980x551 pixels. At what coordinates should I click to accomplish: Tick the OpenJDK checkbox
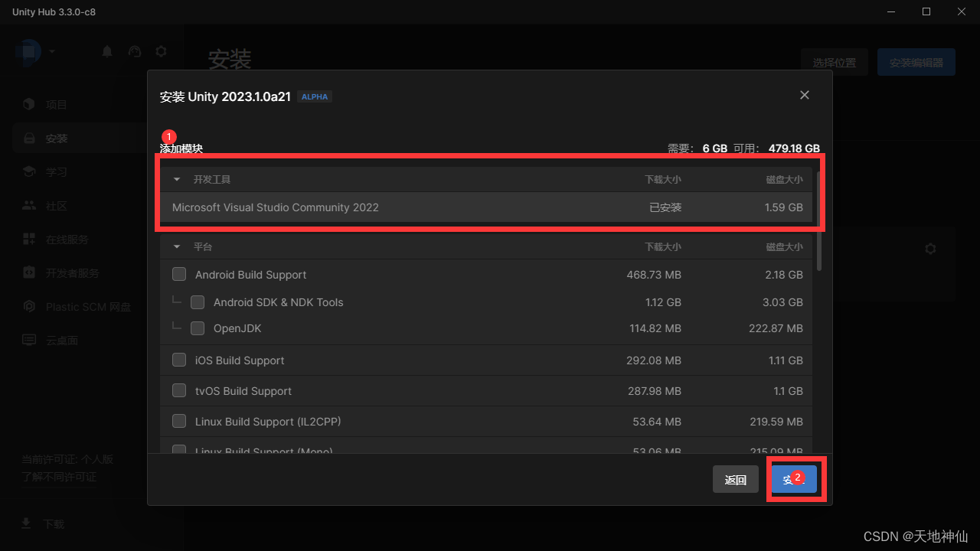198,328
